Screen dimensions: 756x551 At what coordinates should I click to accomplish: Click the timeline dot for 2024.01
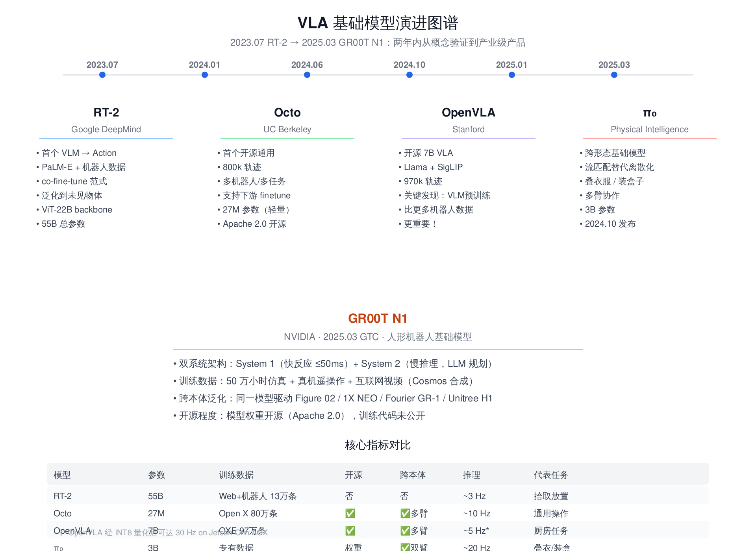coord(205,75)
